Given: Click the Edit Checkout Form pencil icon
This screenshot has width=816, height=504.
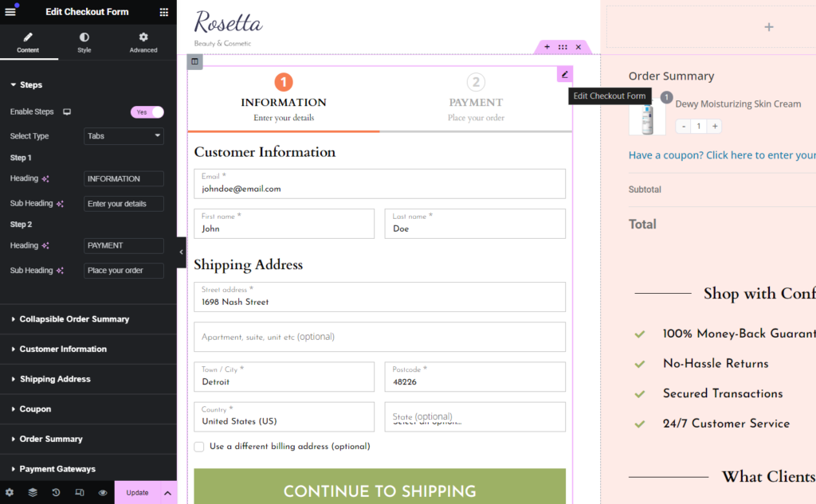Looking at the screenshot, I should (x=564, y=74).
